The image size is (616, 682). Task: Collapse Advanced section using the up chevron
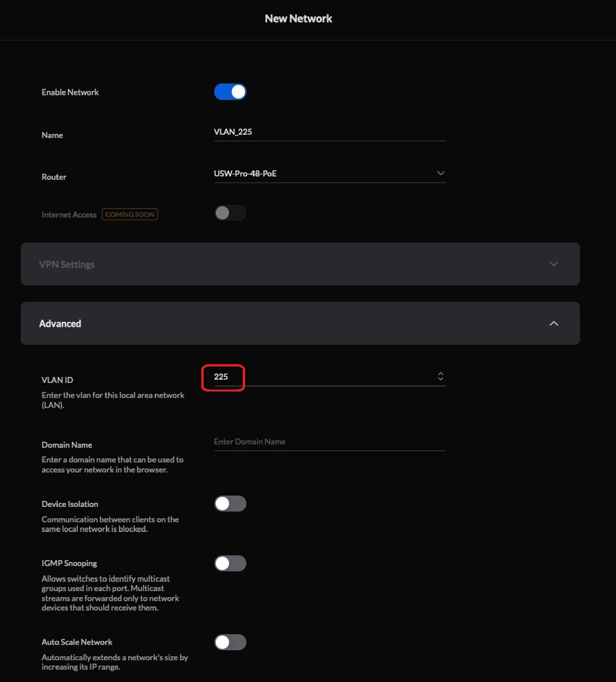[553, 323]
